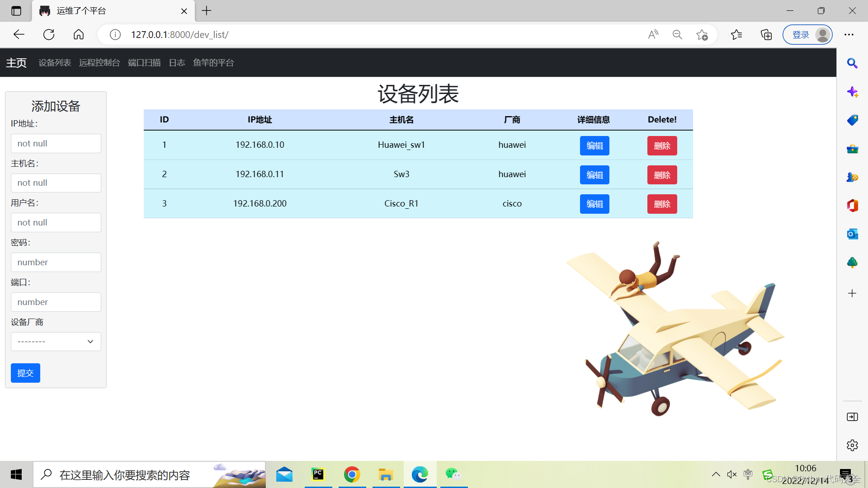The height and width of the screenshot is (488, 868).
Task: Open 远程控制台 nav link
Action: [99, 63]
